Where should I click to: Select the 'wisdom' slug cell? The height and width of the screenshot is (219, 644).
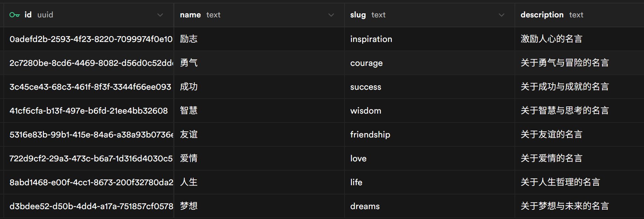(x=366, y=111)
